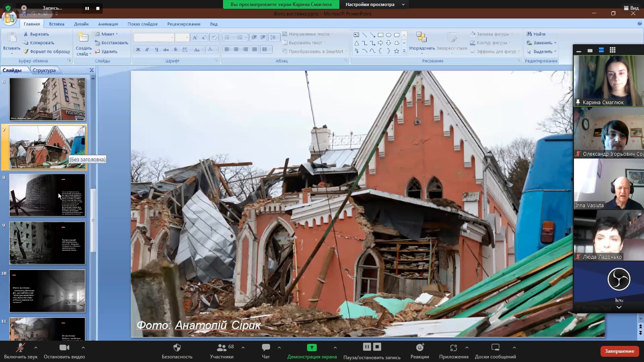The height and width of the screenshot is (362, 644).
Task: Expand the Макет layout dropdown
Action: pyautogui.click(x=107, y=34)
